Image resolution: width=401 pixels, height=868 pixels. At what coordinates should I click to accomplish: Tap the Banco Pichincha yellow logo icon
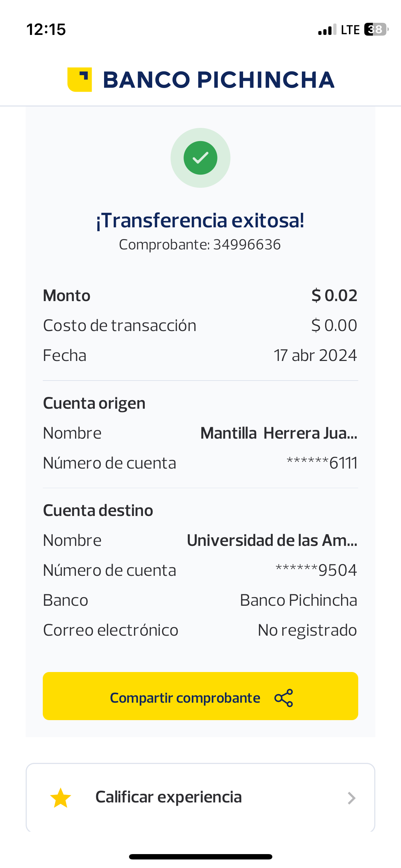pyautogui.click(x=79, y=79)
